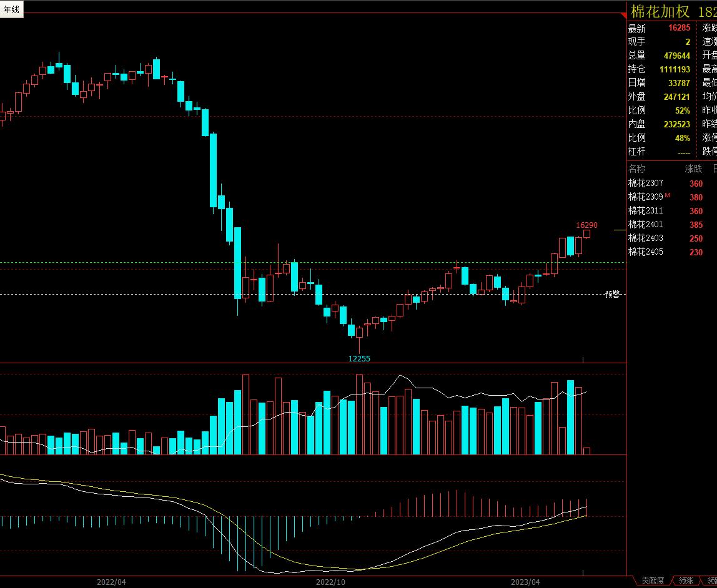This screenshot has width=717, height=588.
Task: Open the 贡献度 tab
Action: coord(653,581)
